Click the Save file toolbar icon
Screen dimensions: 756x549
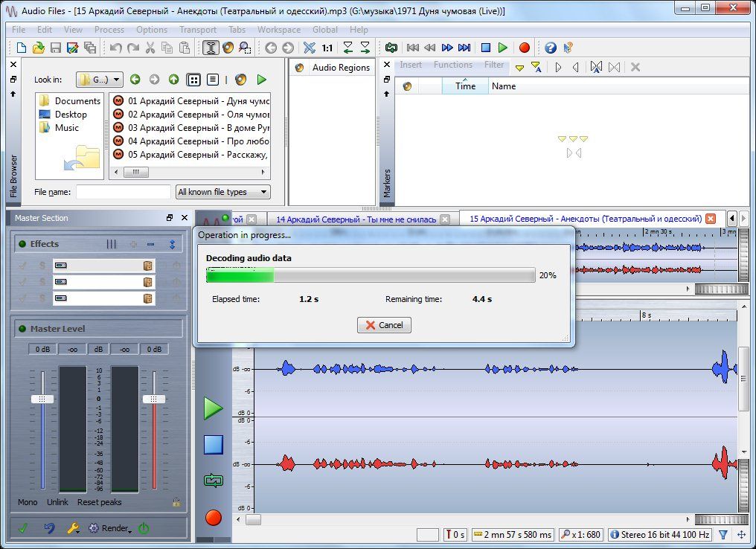click(56, 48)
